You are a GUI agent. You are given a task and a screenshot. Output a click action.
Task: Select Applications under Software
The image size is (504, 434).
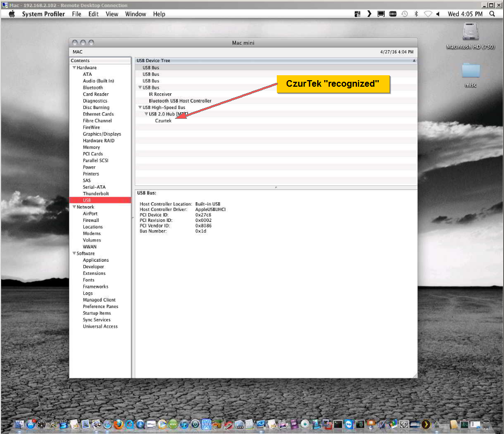pyautogui.click(x=96, y=260)
